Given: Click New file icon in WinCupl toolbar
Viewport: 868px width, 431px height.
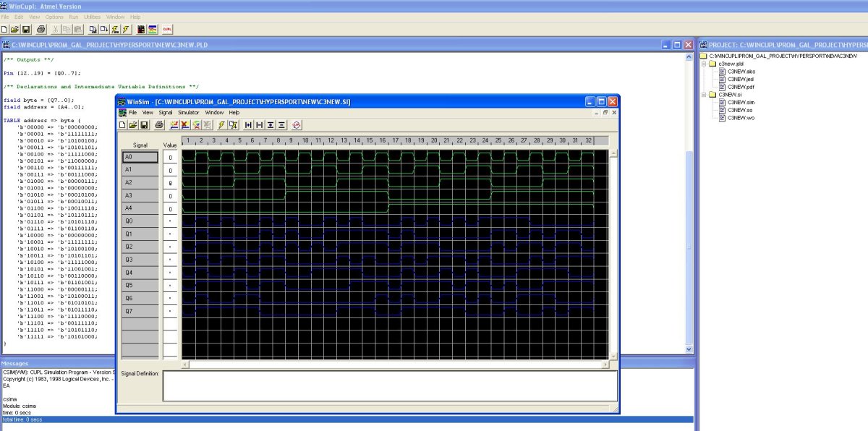Looking at the screenshot, I should coord(4,29).
